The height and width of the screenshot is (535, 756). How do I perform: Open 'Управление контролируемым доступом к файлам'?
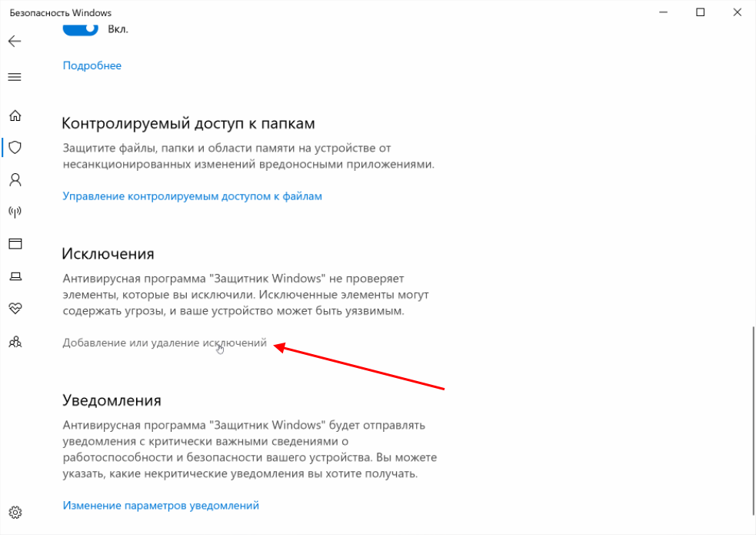[x=192, y=196]
